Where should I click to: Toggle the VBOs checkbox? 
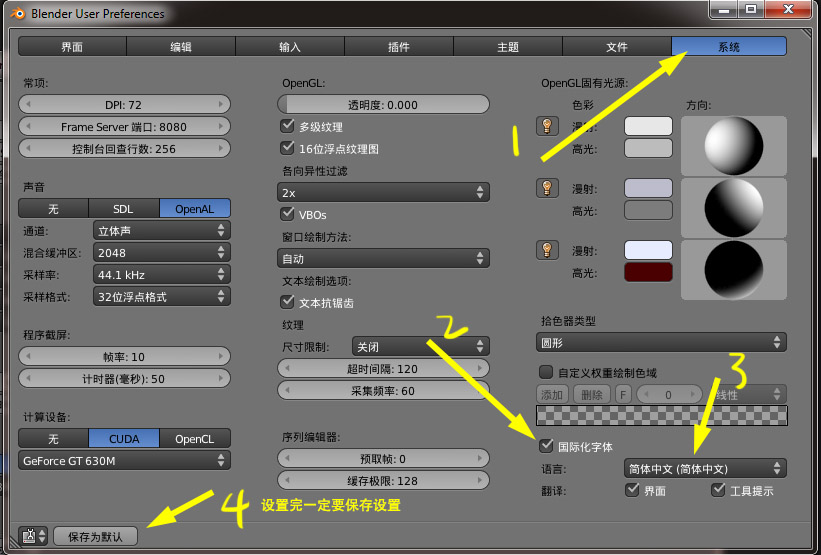[x=287, y=214]
